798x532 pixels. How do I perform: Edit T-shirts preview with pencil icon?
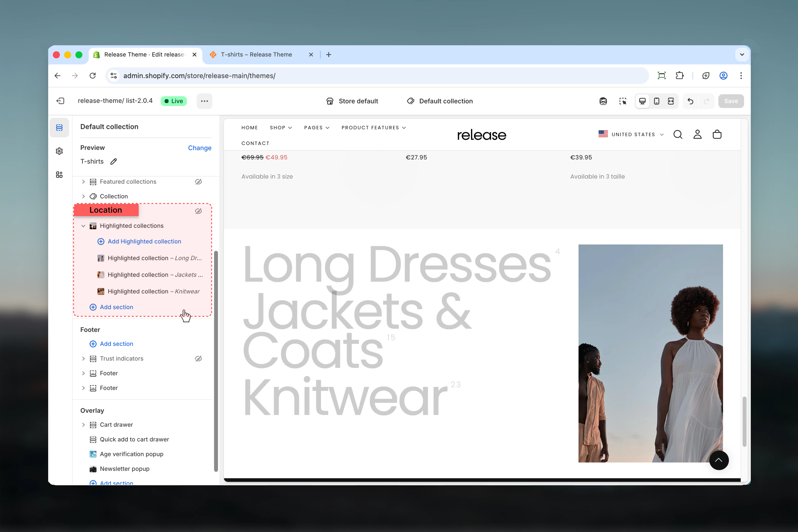[x=114, y=162]
